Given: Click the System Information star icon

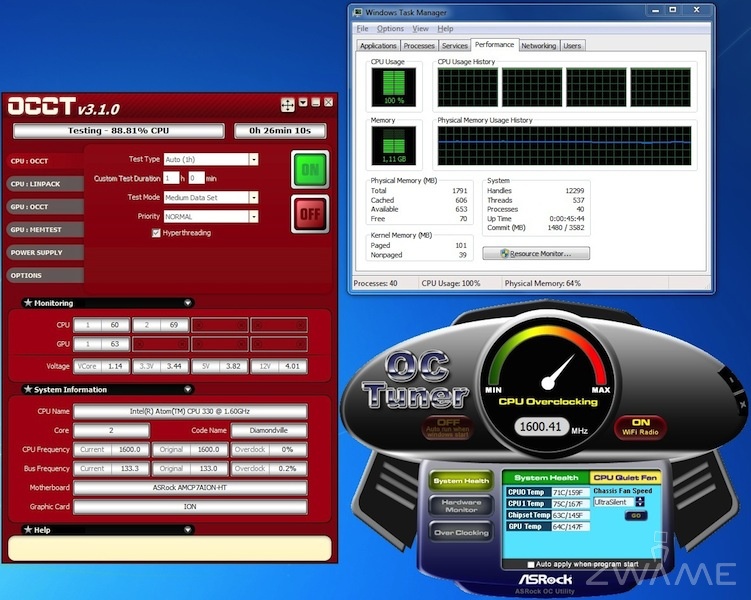Looking at the screenshot, I should coord(28,389).
